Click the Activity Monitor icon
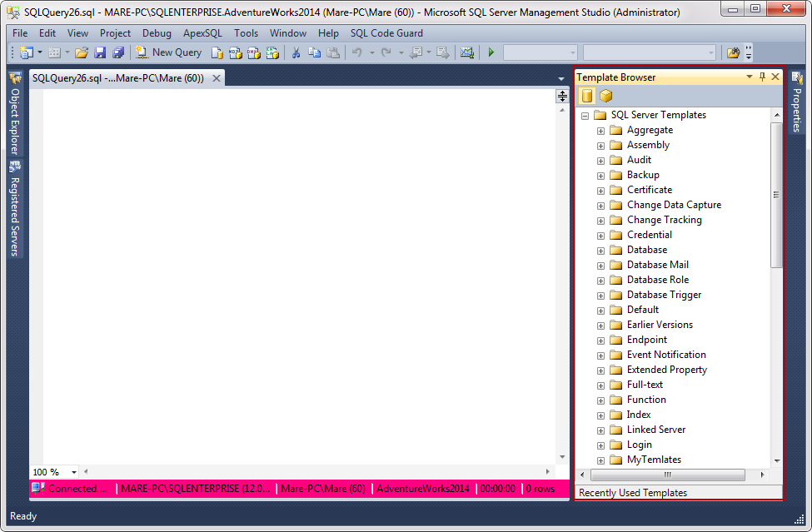Screen dimensions: 812x532 point(467,52)
